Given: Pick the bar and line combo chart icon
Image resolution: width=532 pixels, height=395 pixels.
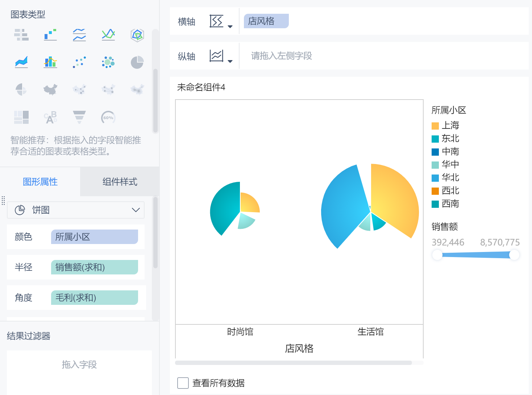Looking at the screenshot, I should point(50,62).
